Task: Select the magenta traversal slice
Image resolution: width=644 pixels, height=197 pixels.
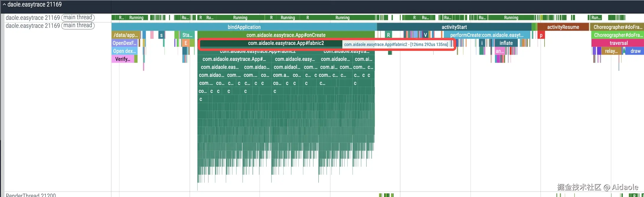Action: (618, 43)
